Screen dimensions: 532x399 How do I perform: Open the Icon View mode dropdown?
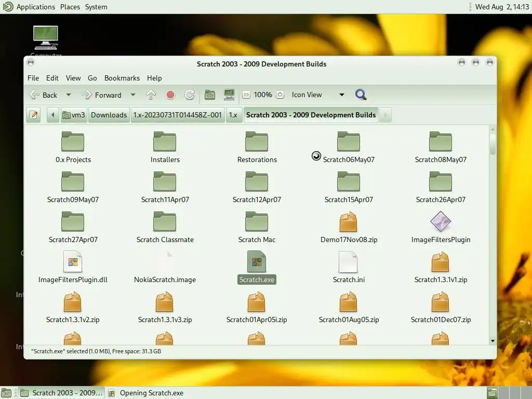click(318, 95)
